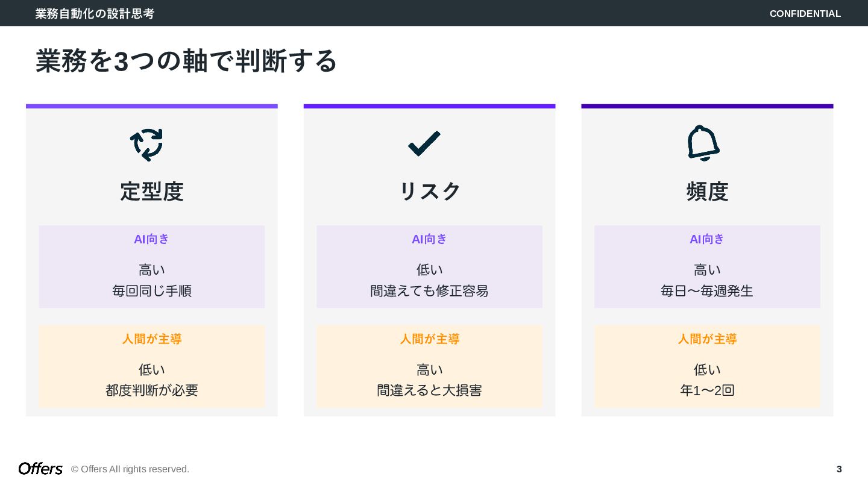Click the text 間違えると大損害

pyautogui.click(x=430, y=390)
